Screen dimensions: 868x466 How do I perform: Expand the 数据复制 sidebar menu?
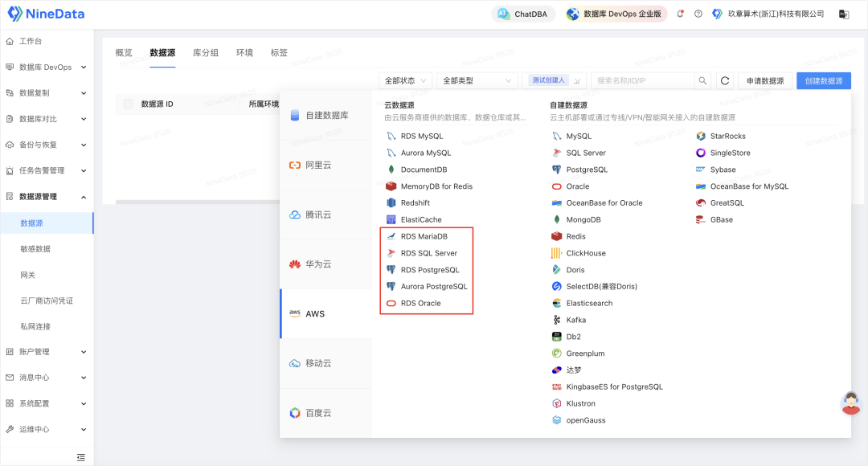(47, 93)
